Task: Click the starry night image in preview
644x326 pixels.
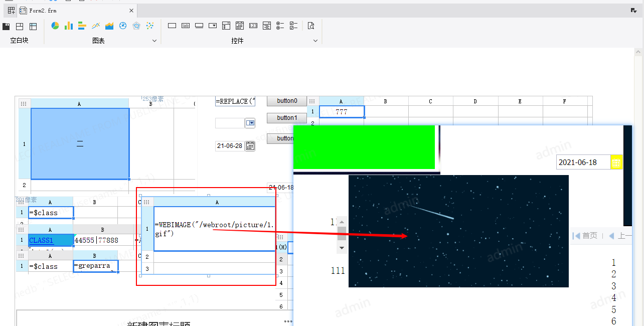Action: (x=458, y=231)
